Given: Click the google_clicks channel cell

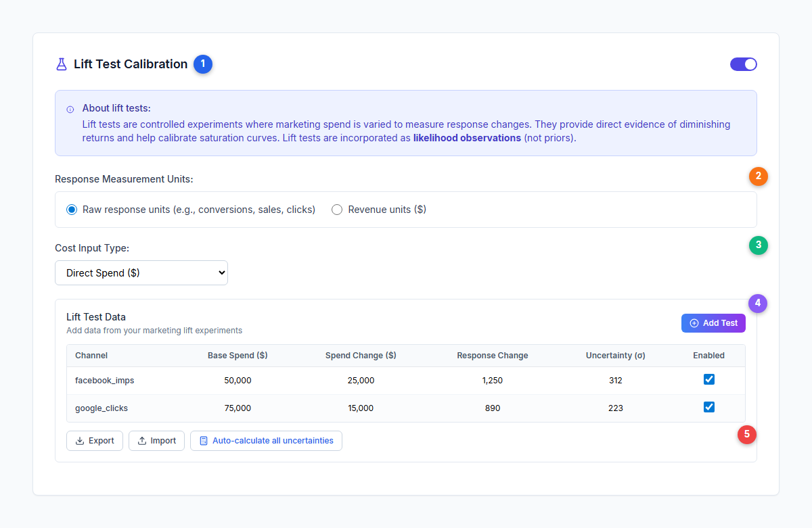Looking at the screenshot, I should click(x=101, y=408).
